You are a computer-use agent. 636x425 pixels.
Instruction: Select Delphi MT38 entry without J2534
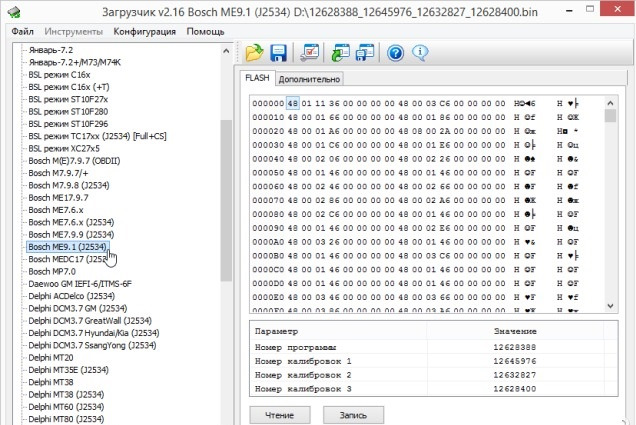[x=51, y=382]
